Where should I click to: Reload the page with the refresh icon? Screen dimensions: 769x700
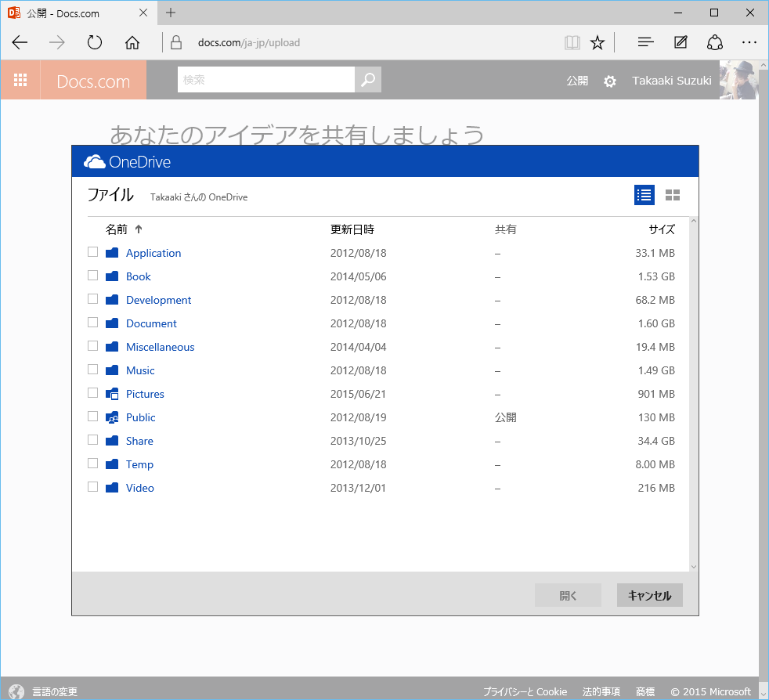[94, 43]
